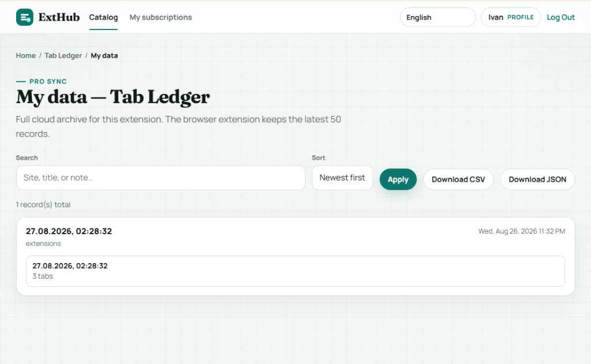Go to Home breadcrumb
This screenshot has width=591, height=364.
click(25, 56)
